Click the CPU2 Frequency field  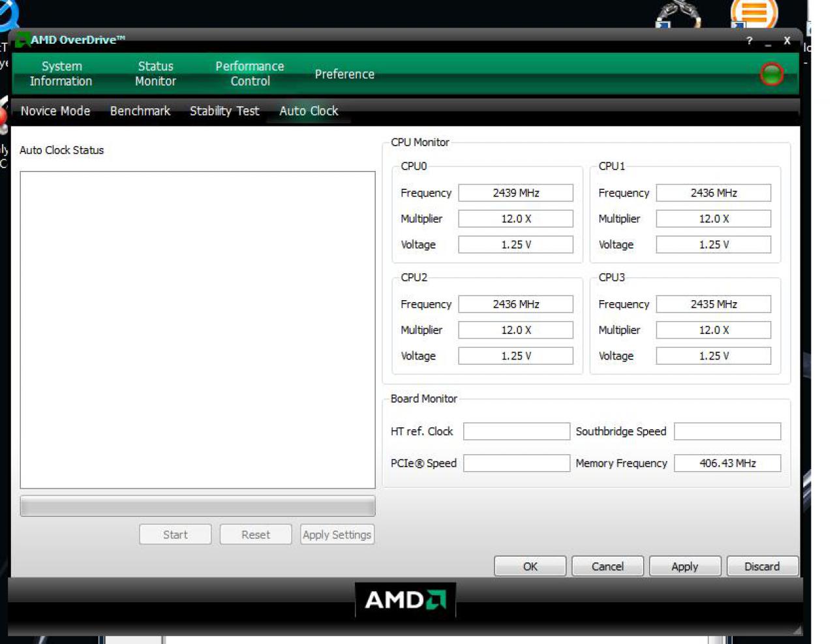516,304
